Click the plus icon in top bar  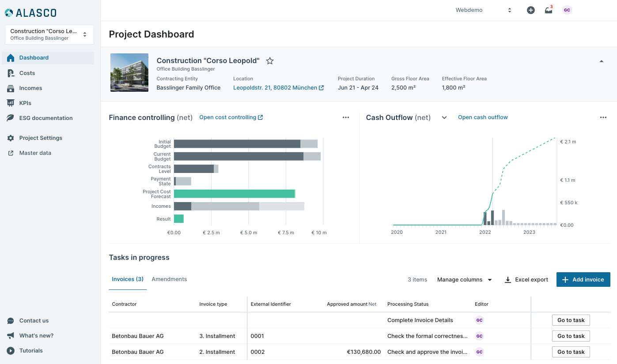coord(531,10)
